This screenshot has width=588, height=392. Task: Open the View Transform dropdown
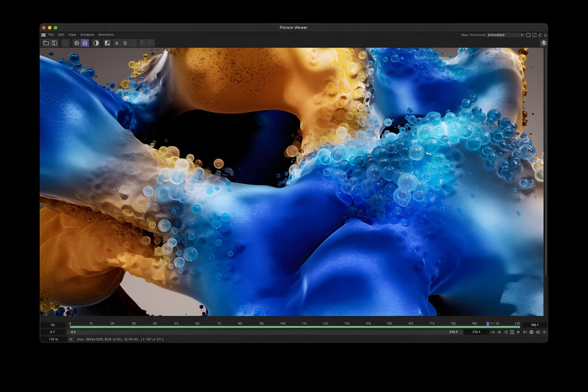(x=505, y=35)
